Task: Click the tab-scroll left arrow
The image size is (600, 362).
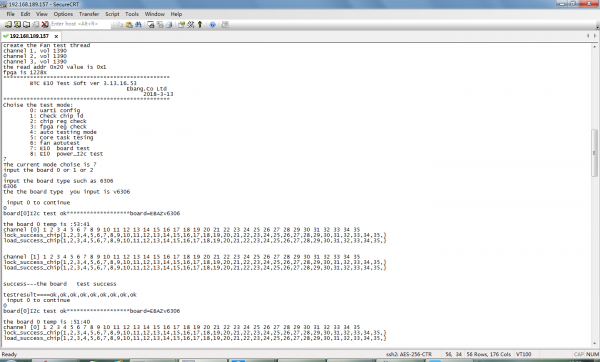Action: click(588, 36)
